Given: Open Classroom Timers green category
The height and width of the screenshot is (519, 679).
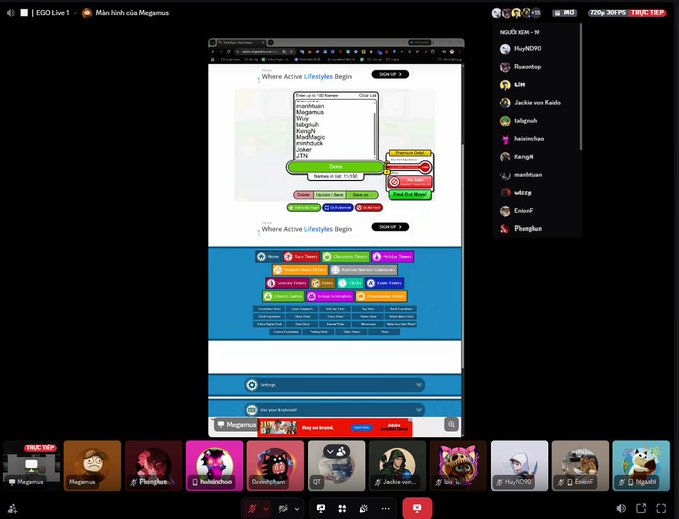Looking at the screenshot, I should click(x=346, y=257).
